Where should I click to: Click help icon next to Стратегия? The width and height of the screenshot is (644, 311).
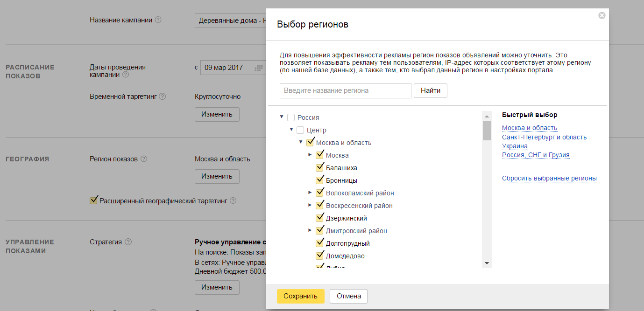[x=128, y=242]
